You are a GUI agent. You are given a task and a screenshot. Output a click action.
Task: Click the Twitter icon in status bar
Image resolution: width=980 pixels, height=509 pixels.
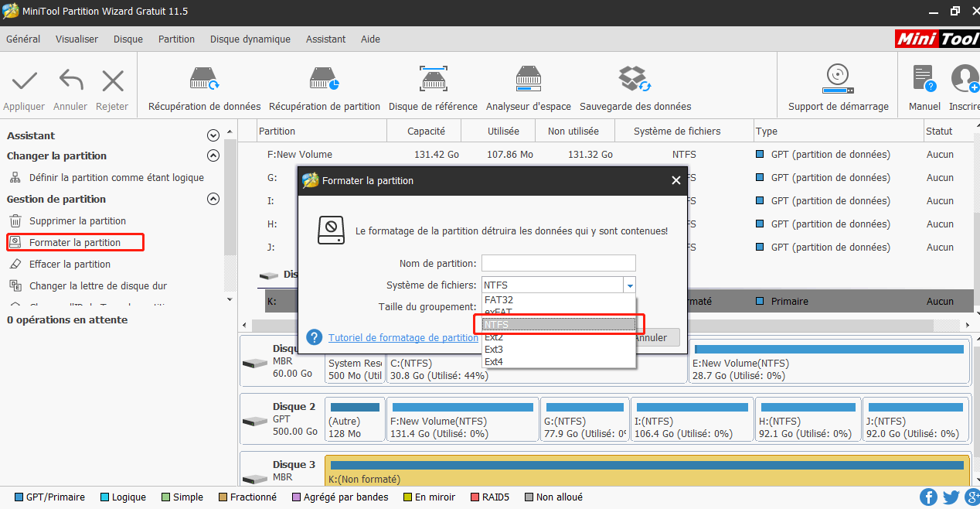click(951, 497)
